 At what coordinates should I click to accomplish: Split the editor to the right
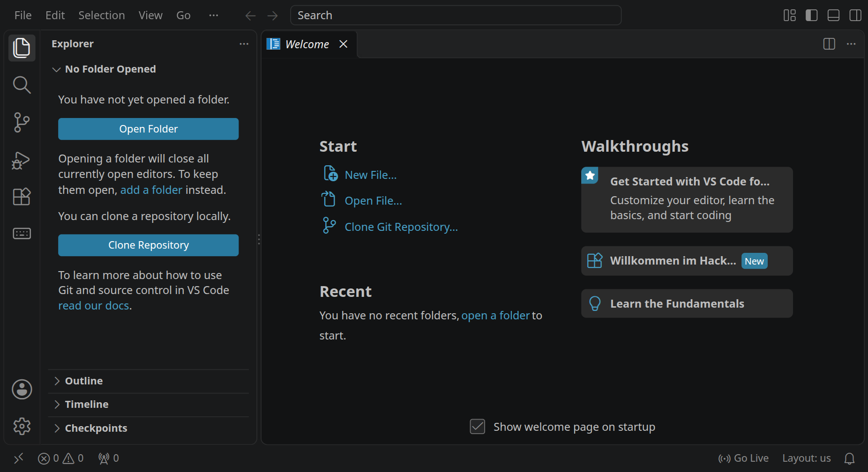tap(829, 44)
